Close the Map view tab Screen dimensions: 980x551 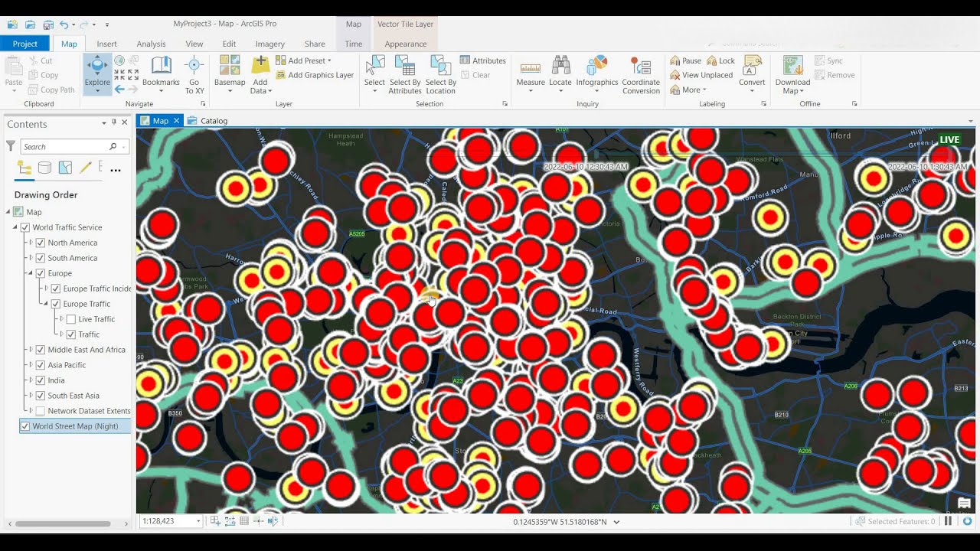176,120
